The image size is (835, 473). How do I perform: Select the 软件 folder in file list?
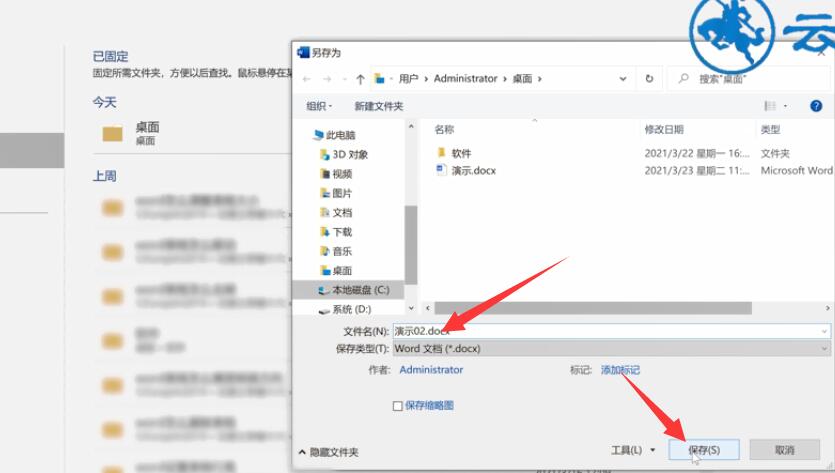click(x=454, y=153)
